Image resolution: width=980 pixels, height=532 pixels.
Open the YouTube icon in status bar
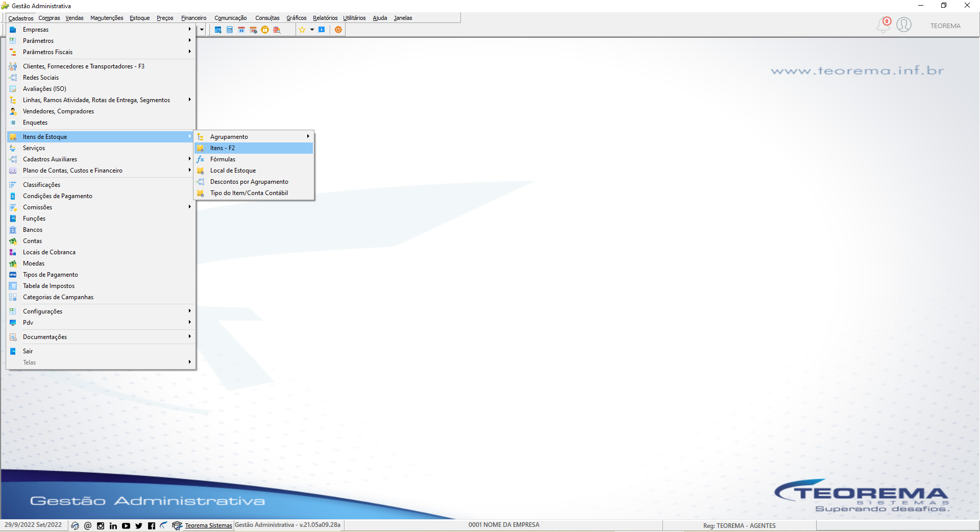coord(126,526)
